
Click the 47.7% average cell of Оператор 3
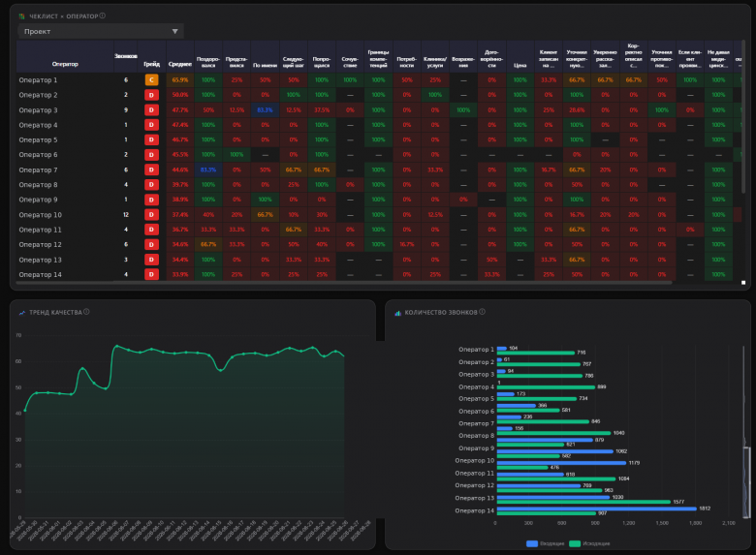[180, 109]
